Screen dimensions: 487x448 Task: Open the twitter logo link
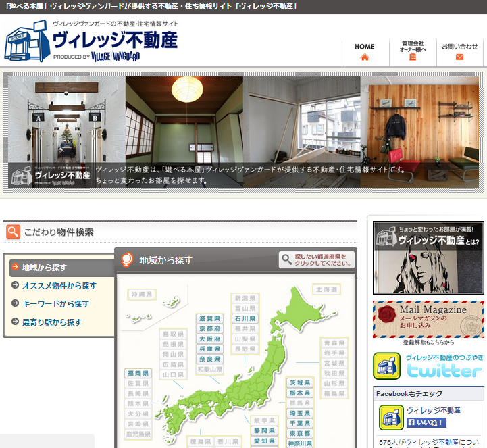444,370
